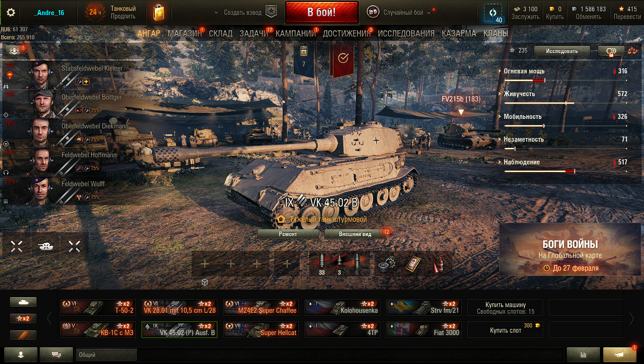Switch to the ИССЛЕДОВАНИЯ tab

[x=406, y=34]
